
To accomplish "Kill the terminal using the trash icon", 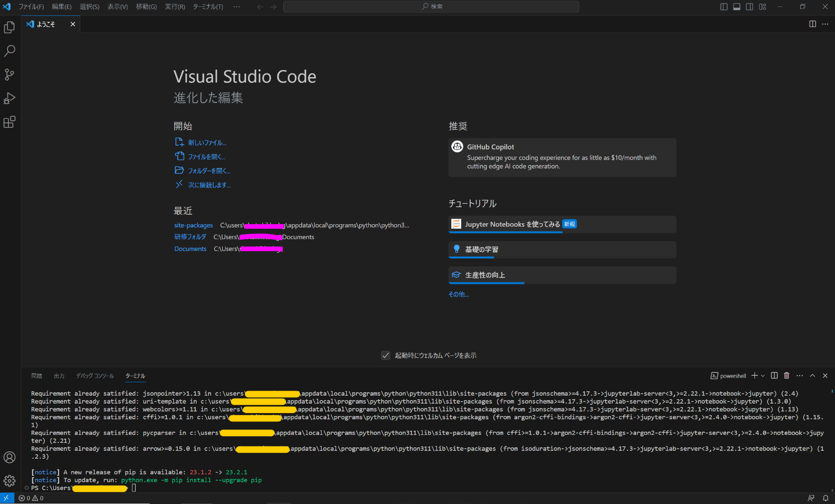I will (x=786, y=376).
